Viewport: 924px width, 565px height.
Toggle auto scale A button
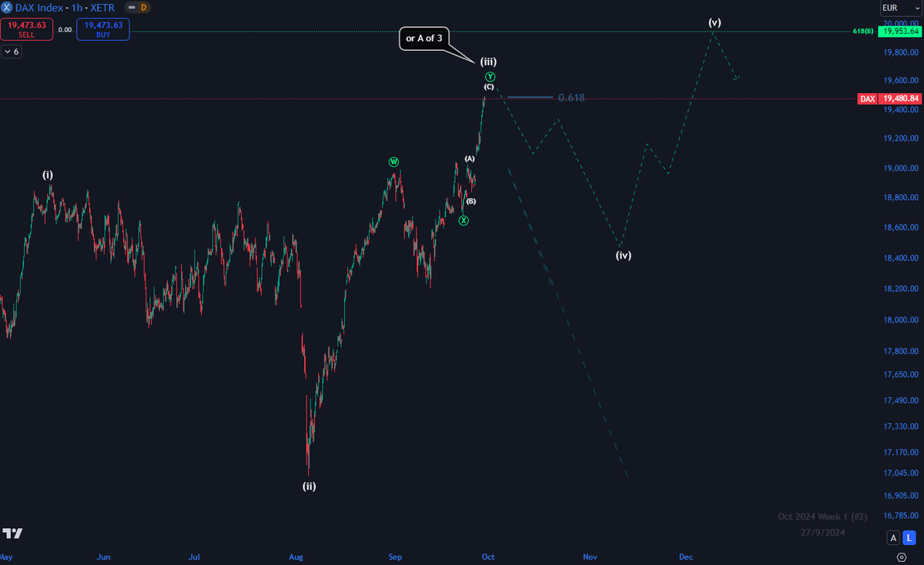pyautogui.click(x=893, y=537)
